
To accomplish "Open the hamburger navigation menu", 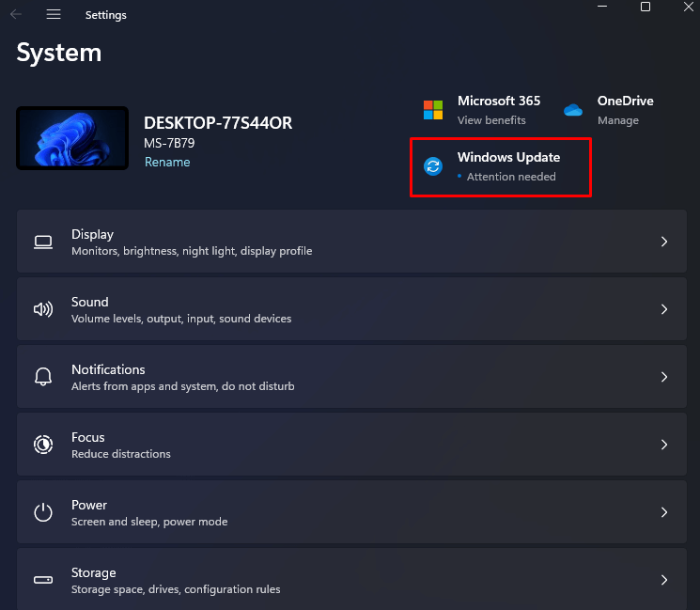I will (x=54, y=14).
